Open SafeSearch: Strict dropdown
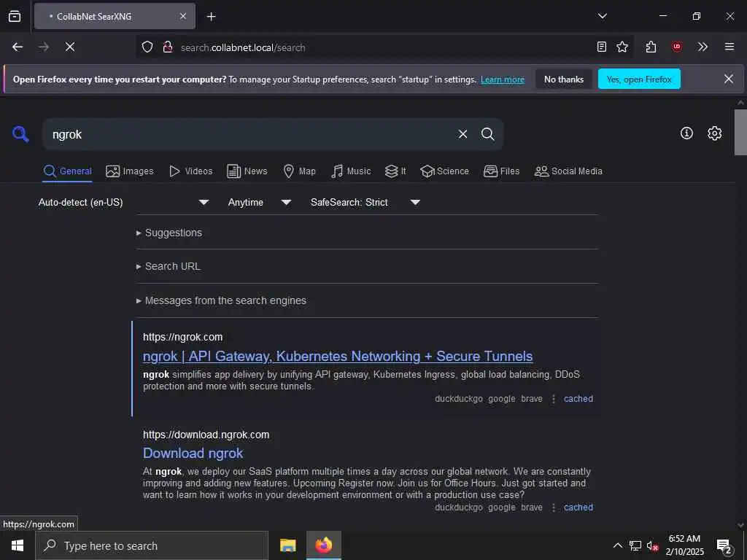This screenshot has height=560, width=747. pos(365,203)
